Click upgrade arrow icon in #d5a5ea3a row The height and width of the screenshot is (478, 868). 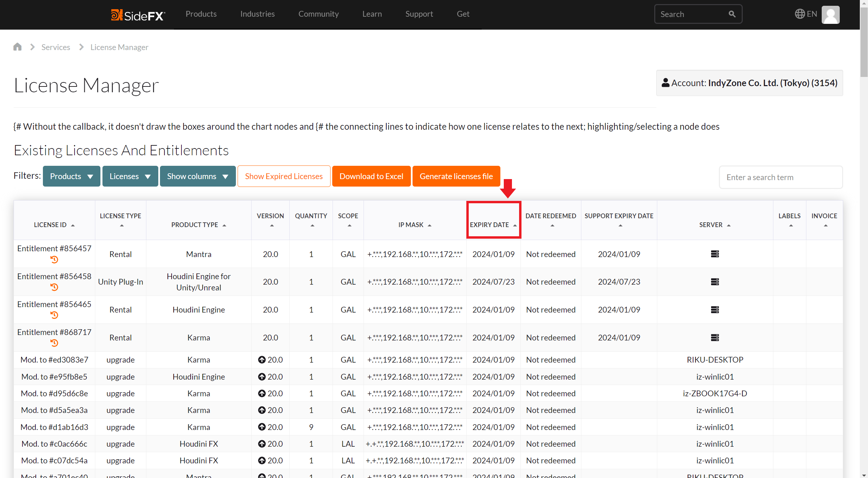262,410
